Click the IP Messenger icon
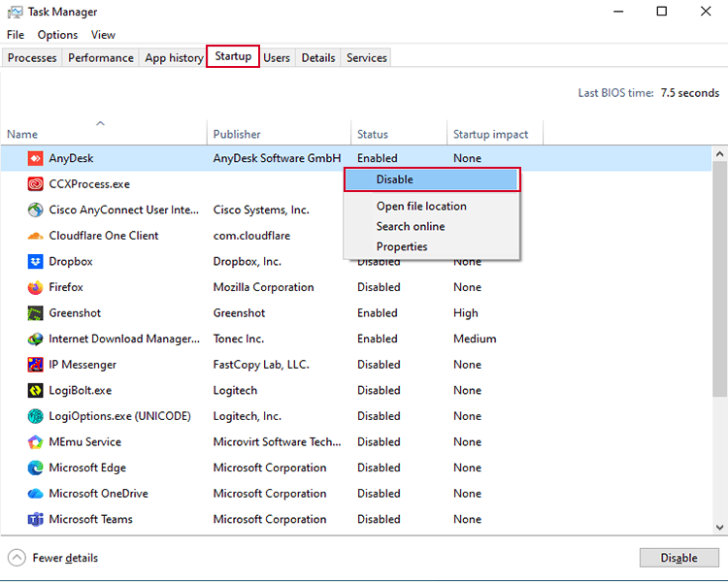This screenshot has height=582, width=728. [35, 365]
